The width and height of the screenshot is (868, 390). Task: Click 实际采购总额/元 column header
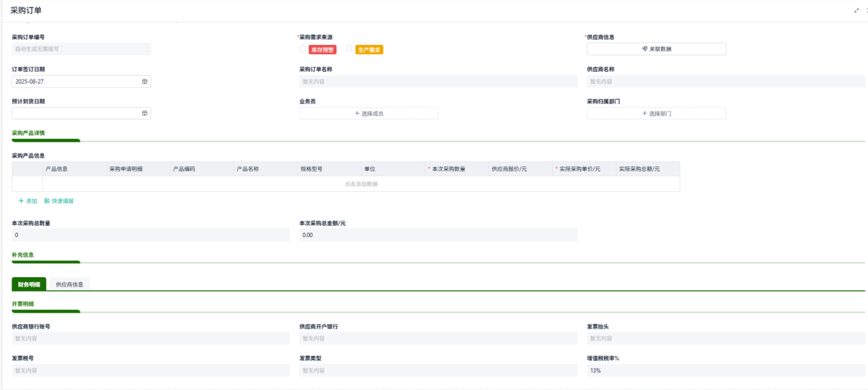coord(647,169)
